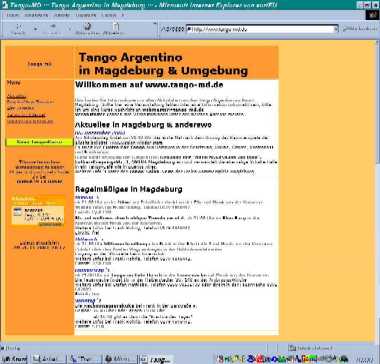This screenshot has height=364, width=380.
Task: Open the second menu bar item
Action: pos(36,15)
